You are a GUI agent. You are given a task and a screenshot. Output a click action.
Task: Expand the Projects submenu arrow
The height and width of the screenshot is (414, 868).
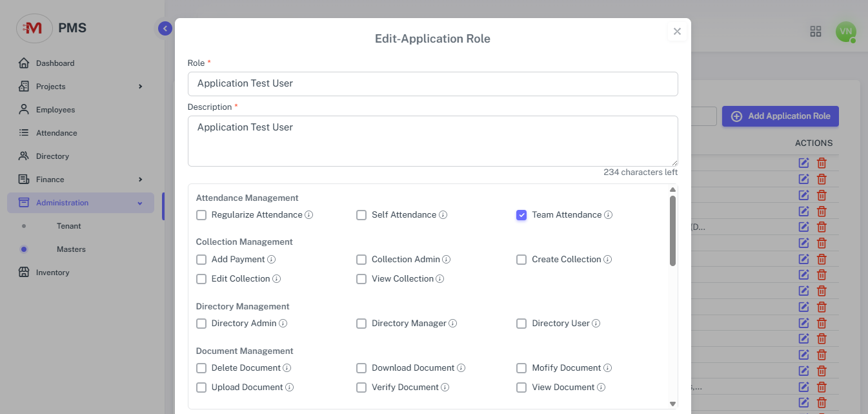click(140, 87)
